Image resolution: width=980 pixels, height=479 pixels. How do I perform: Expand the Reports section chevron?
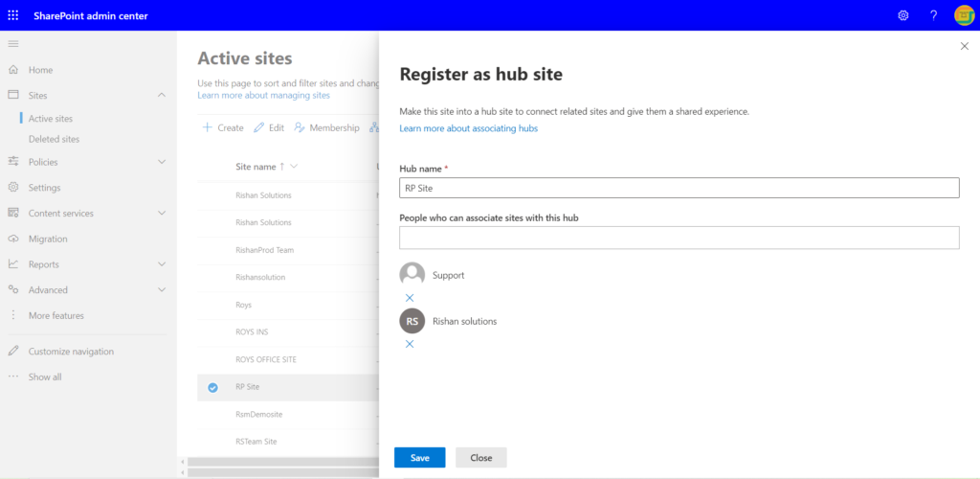coord(162,264)
